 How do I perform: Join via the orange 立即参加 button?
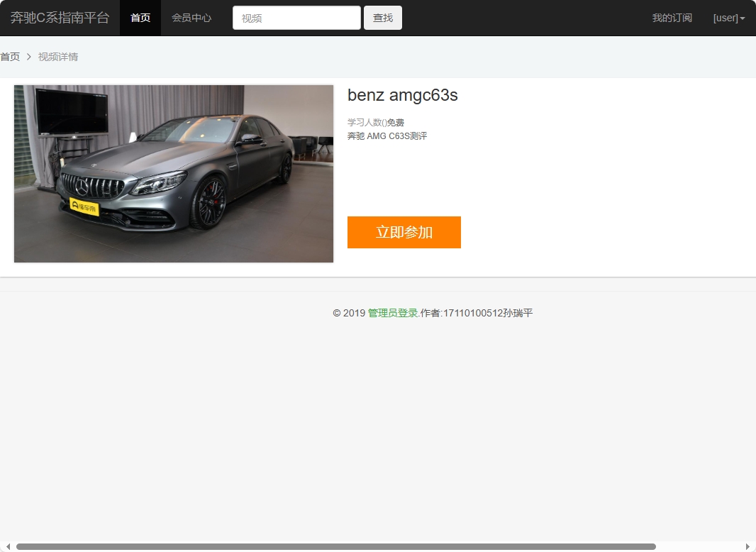pyautogui.click(x=404, y=232)
